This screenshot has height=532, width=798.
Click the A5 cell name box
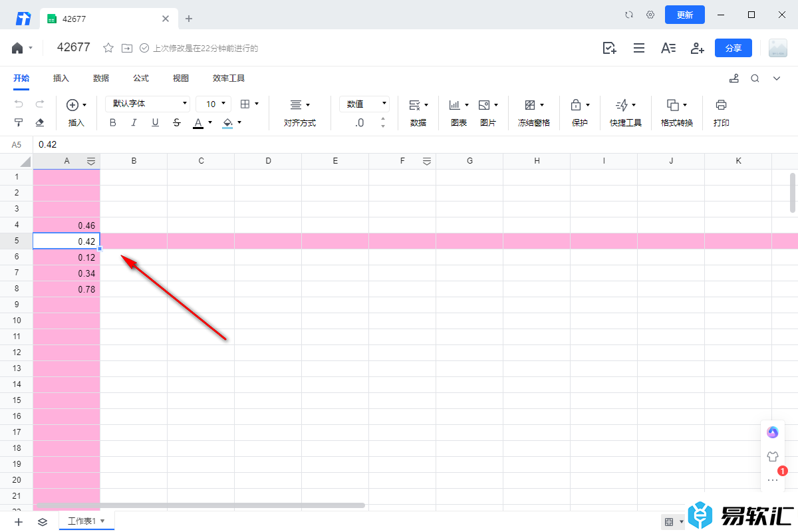pos(16,144)
